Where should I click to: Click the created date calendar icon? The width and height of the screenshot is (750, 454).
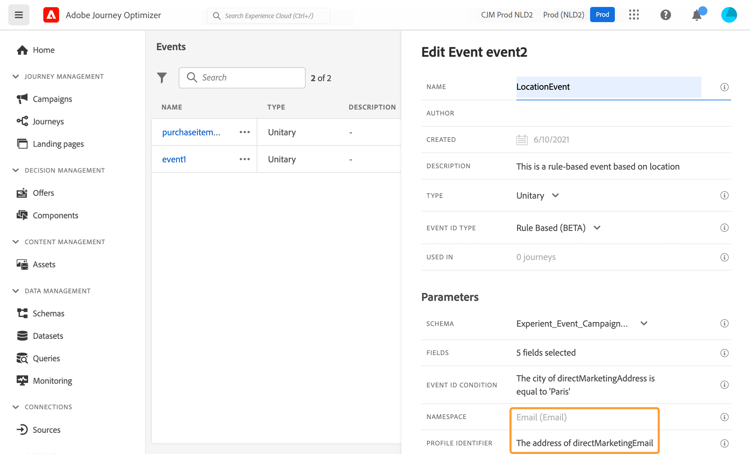[522, 140]
